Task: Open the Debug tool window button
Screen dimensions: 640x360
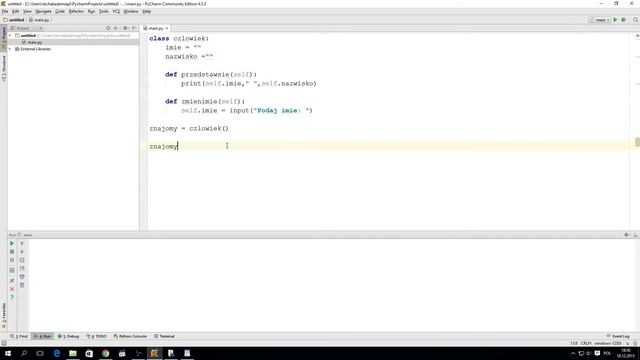Action: (68, 336)
